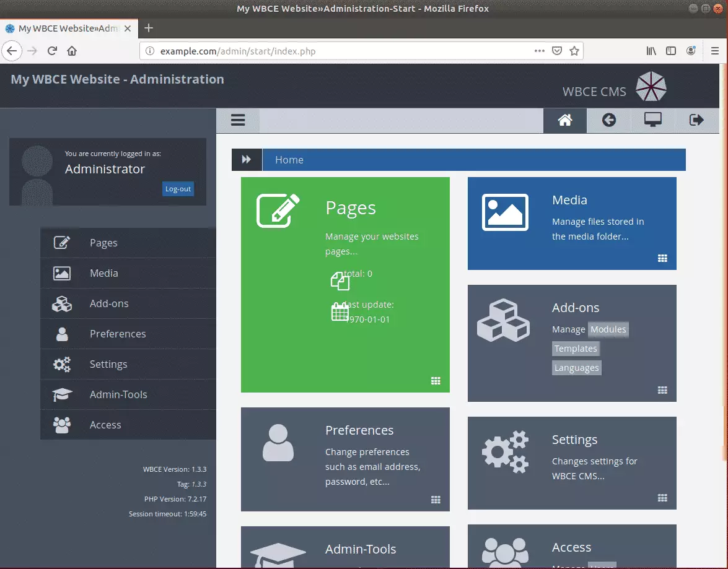This screenshot has height=569, width=728.
Task: Click the large image icon on Media card
Action: tap(505, 212)
